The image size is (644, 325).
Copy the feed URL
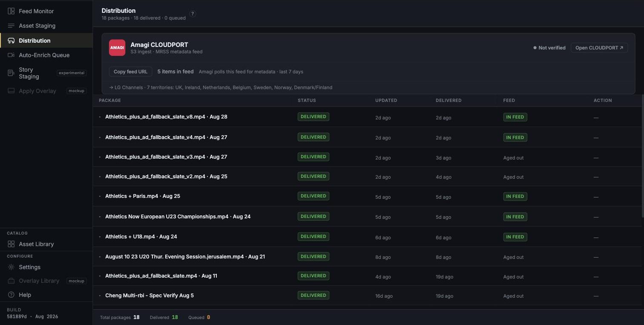[x=130, y=72]
